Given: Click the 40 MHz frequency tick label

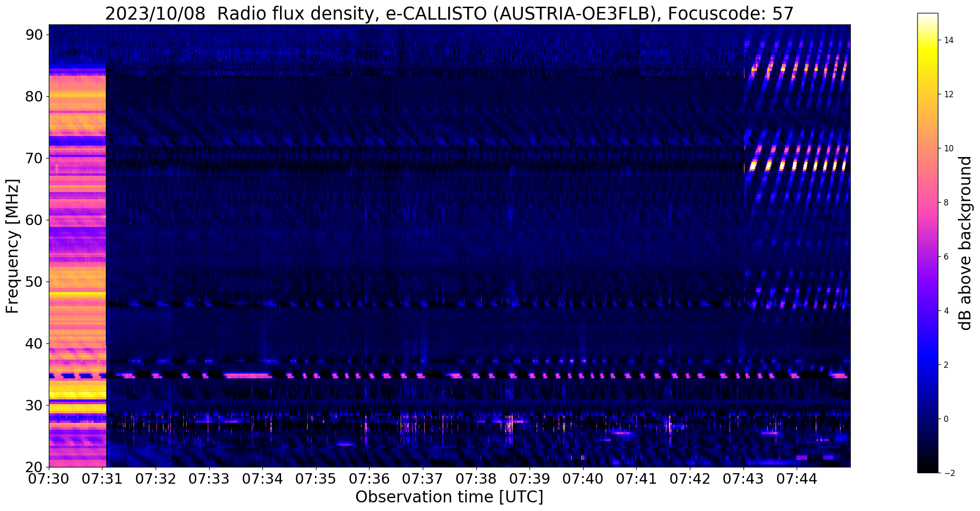Looking at the screenshot, I should tap(34, 344).
